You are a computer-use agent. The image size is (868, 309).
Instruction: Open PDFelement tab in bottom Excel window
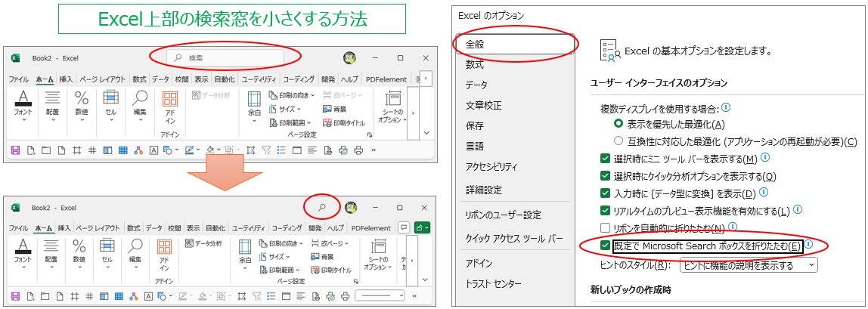click(371, 227)
